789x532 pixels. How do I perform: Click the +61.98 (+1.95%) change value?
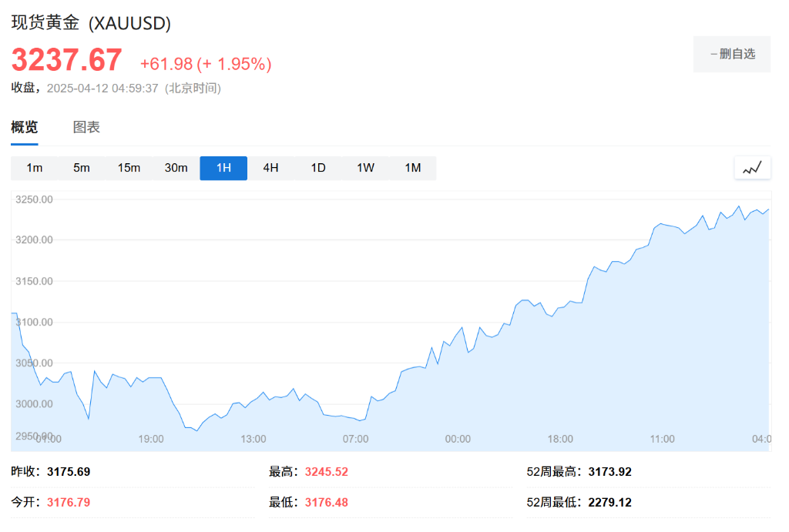[206, 64]
